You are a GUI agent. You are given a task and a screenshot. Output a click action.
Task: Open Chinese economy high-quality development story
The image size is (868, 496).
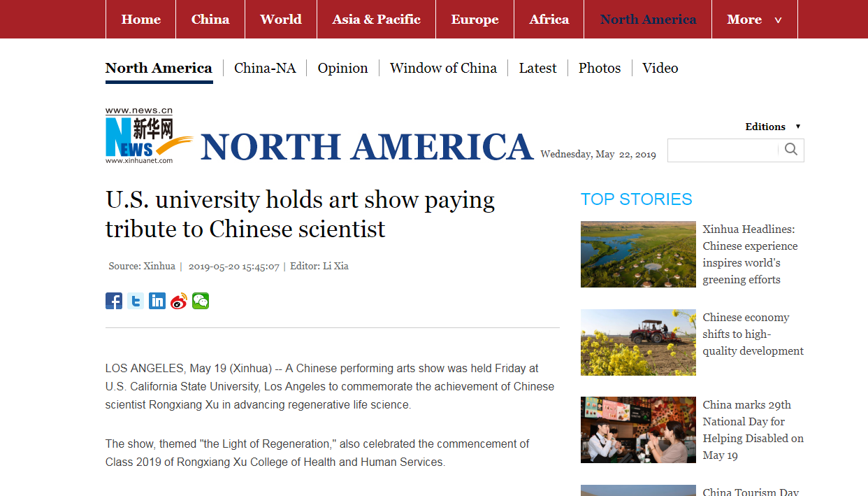pos(753,334)
